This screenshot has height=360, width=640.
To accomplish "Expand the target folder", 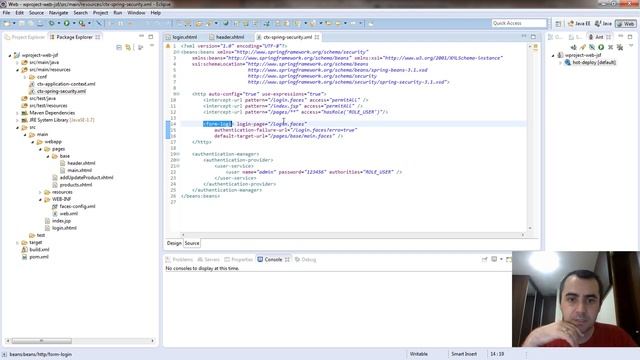I will [18, 243].
